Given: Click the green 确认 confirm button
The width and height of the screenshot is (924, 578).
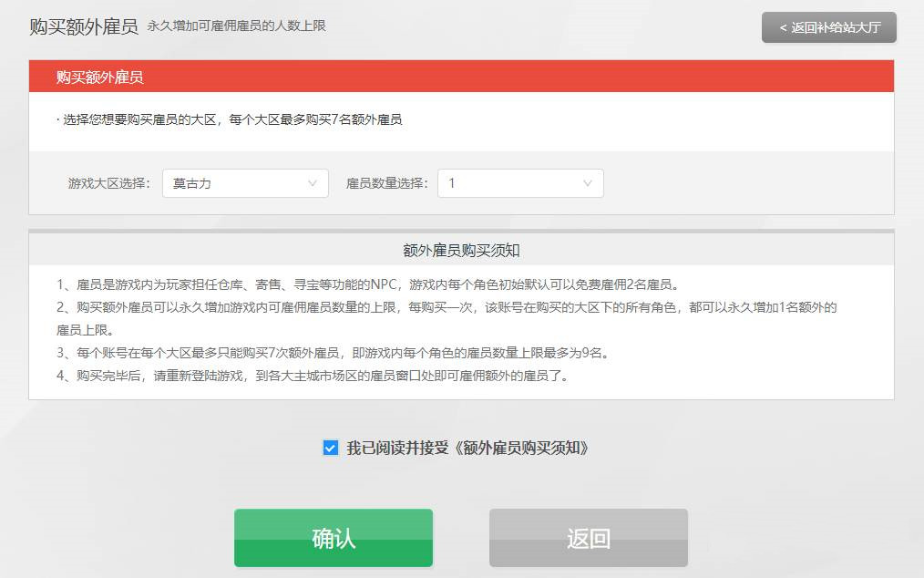Looking at the screenshot, I should (x=334, y=538).
